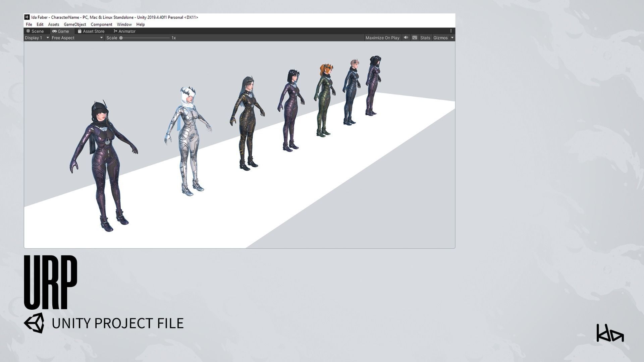Viewport: 644px width, 362px height.
Task: Open the Game view three-dot options menu
Action: click(451, 31)
